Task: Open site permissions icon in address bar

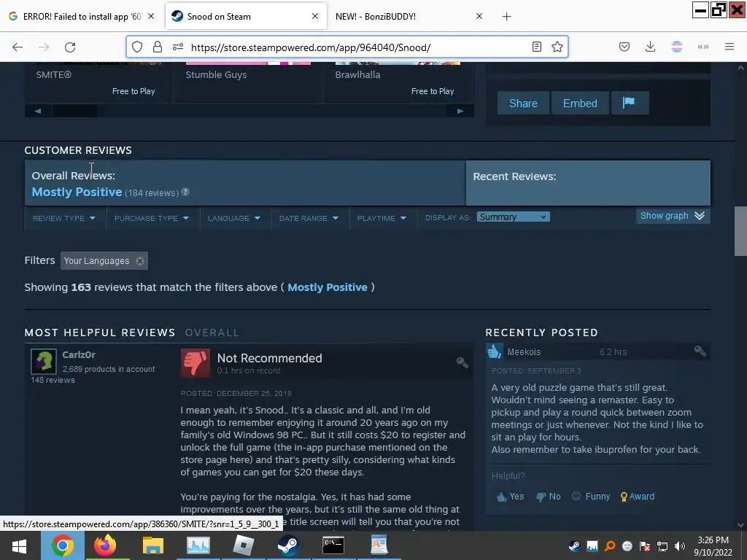Action: 178,47
